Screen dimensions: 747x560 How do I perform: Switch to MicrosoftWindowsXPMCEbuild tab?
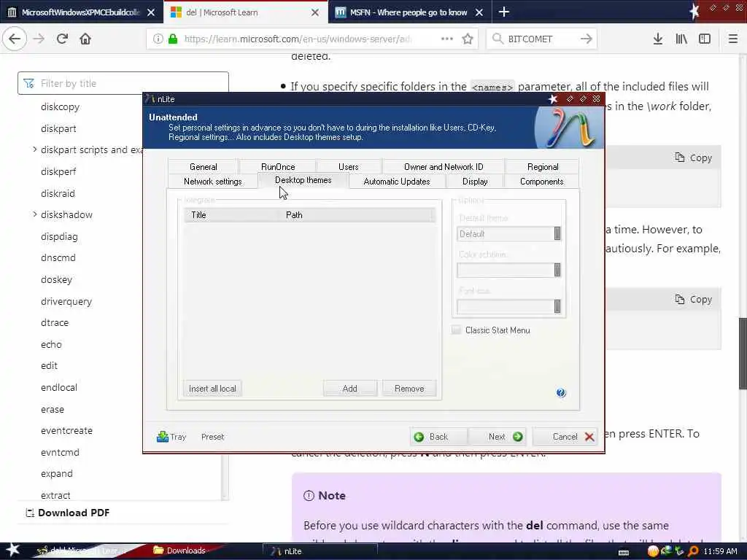tap(81, 12)
